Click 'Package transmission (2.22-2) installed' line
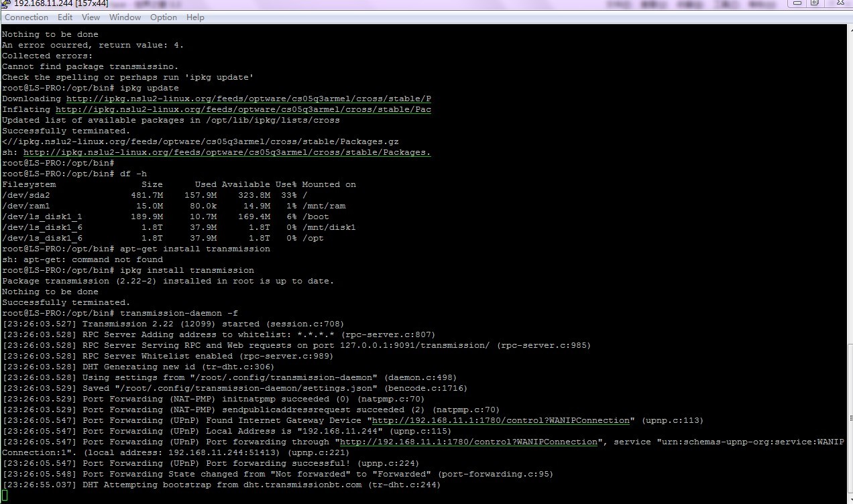 pyautogui.click(x=168, y=281)
